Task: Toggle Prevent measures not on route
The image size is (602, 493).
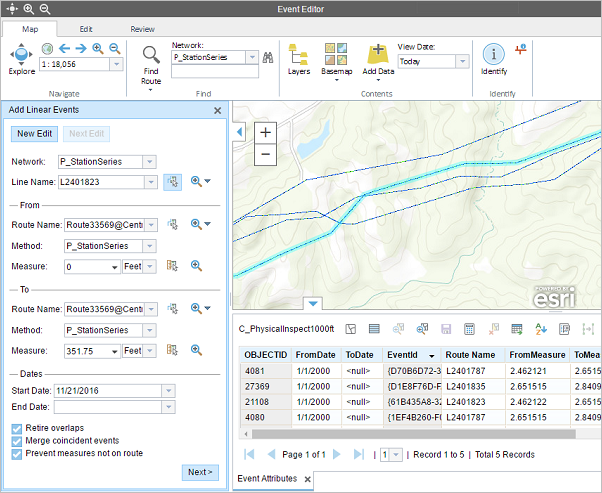Action: click(17, 453)
